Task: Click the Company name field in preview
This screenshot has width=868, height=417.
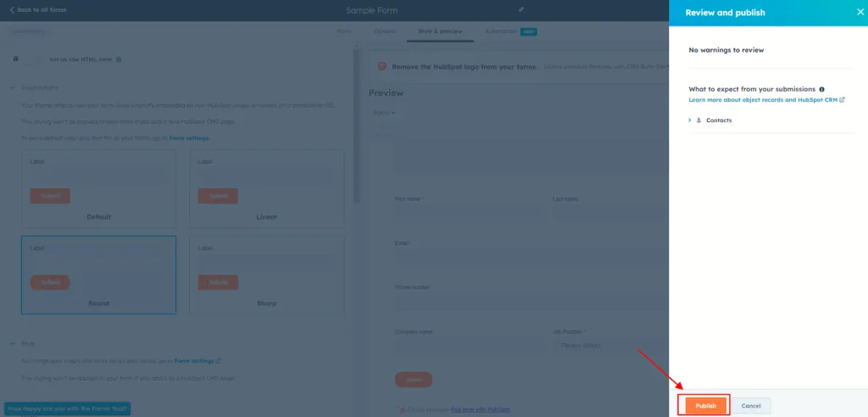Action: (470, 346)
